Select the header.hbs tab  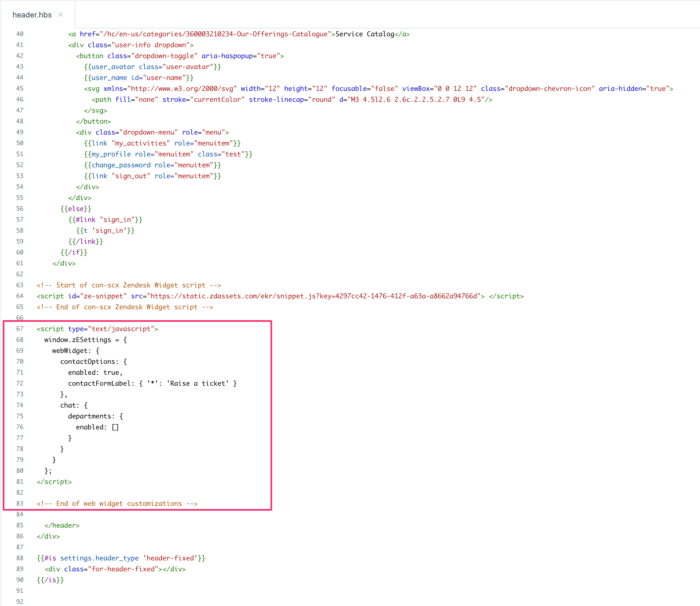(32, 15)
